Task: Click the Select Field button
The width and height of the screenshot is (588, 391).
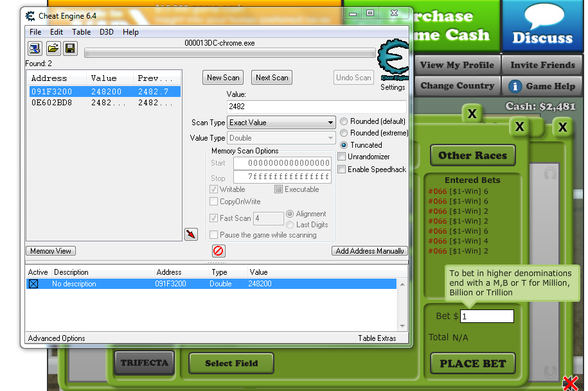Action: (231, 363)
